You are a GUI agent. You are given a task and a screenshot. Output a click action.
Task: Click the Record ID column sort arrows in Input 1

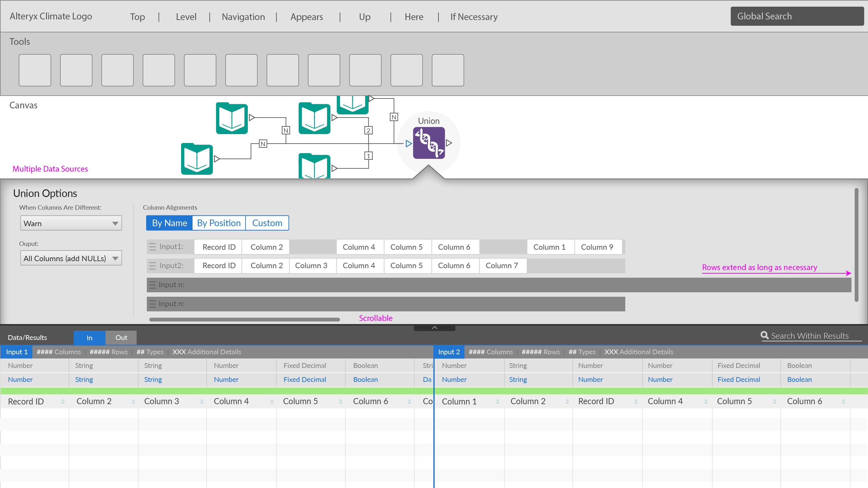pyautogui.click(x=63, y=401)
